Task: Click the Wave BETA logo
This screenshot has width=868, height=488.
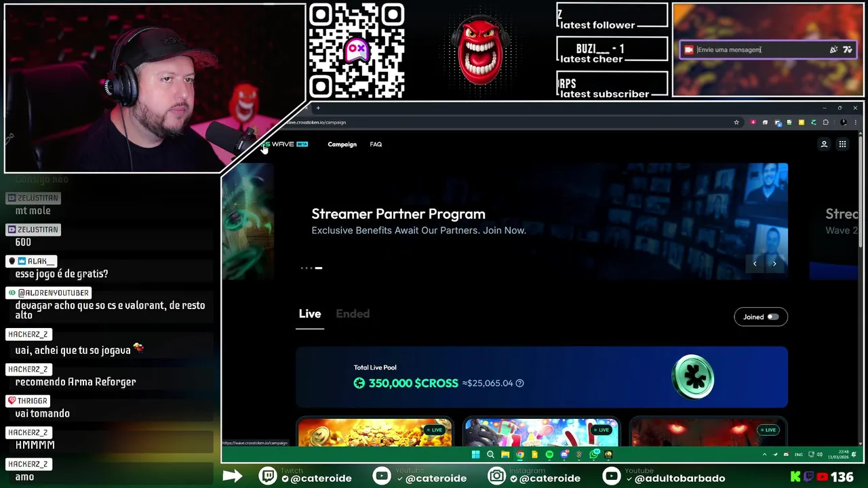Action: [285, 144]
